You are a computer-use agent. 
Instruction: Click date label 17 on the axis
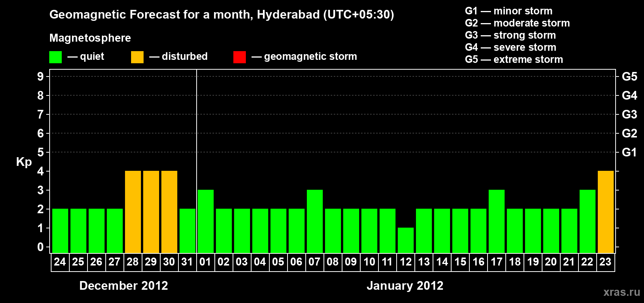(496, 262)
